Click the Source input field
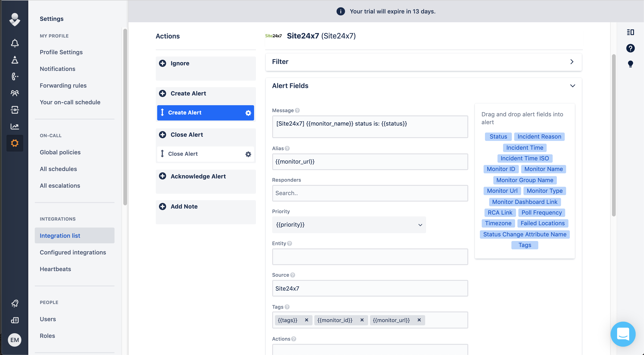The width and height of the screenshot is (644, 355). tap(370, 288)
